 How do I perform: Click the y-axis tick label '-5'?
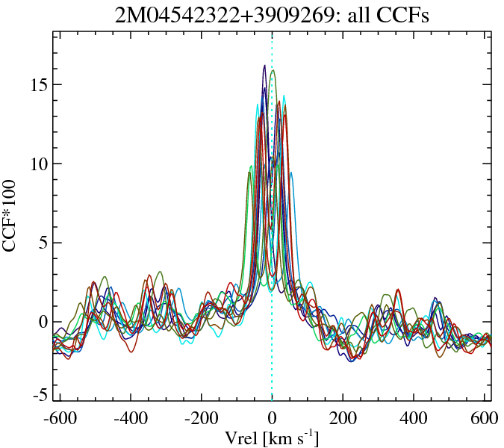(40, 394)
